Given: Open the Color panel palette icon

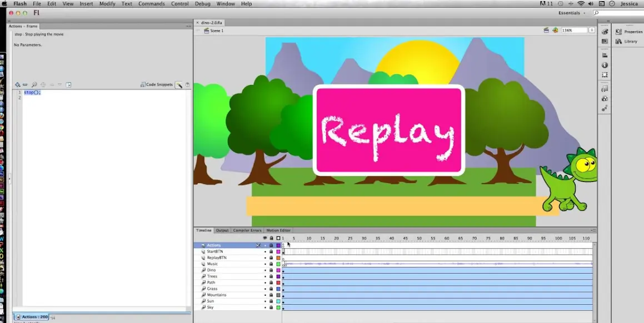Looking at the screenshot, I should [605, 32].
